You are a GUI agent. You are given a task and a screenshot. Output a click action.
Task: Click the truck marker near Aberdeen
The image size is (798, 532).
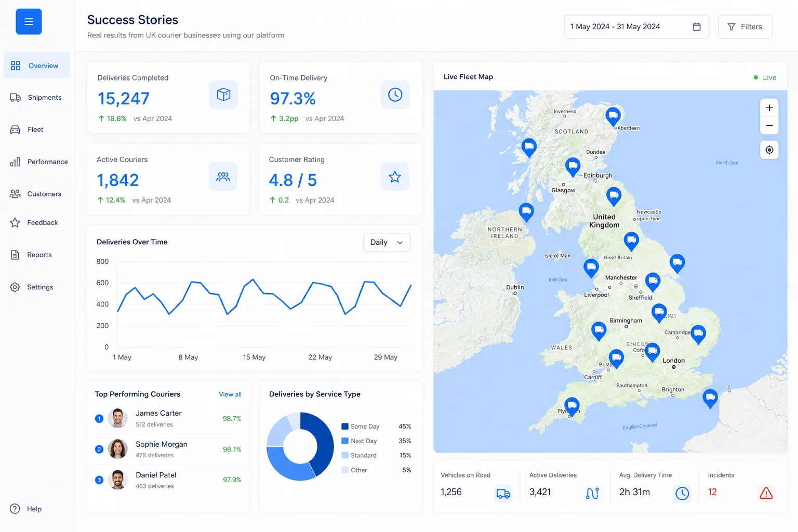point(613,116)
